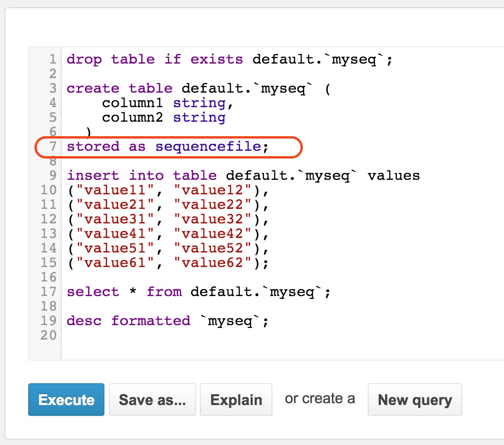Click the Explain button

coord(236,400)
